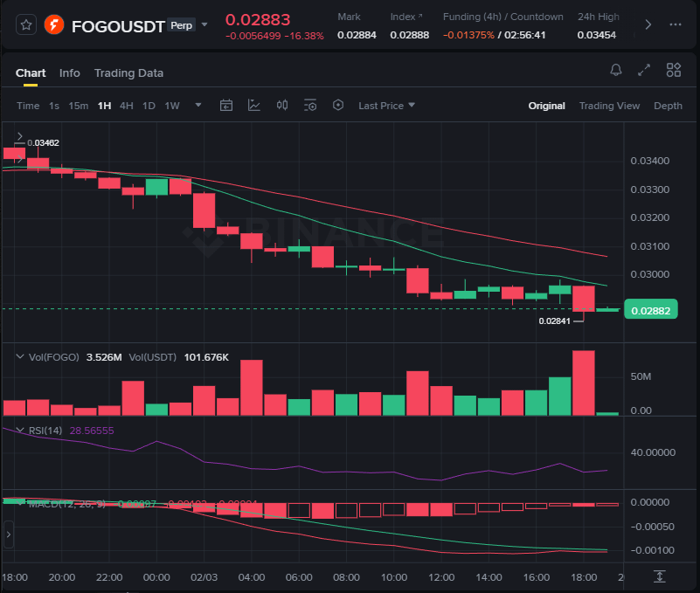Open the technical indicators icon
Image resolution: width=700 pixels, height=593 pixels.
pyautogui.click(x=254, y=106)
